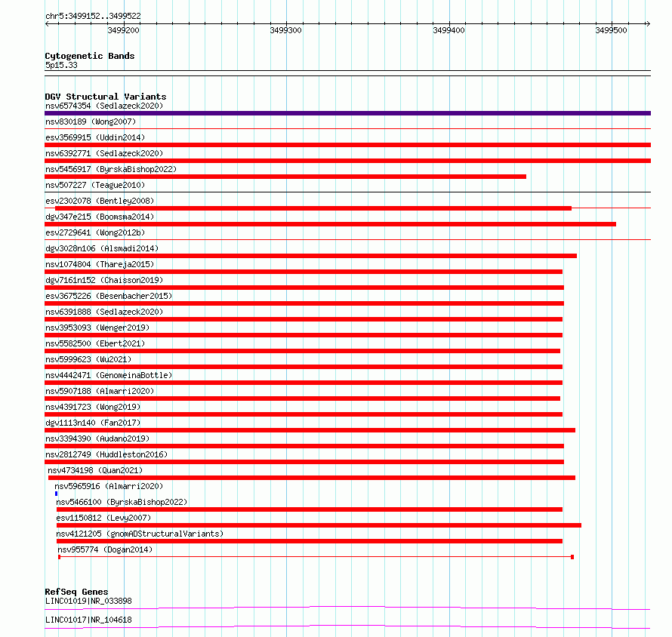Click the red esv1150812 variant bar
Screen dimensions: 672x637
click(x=319, y=525)
